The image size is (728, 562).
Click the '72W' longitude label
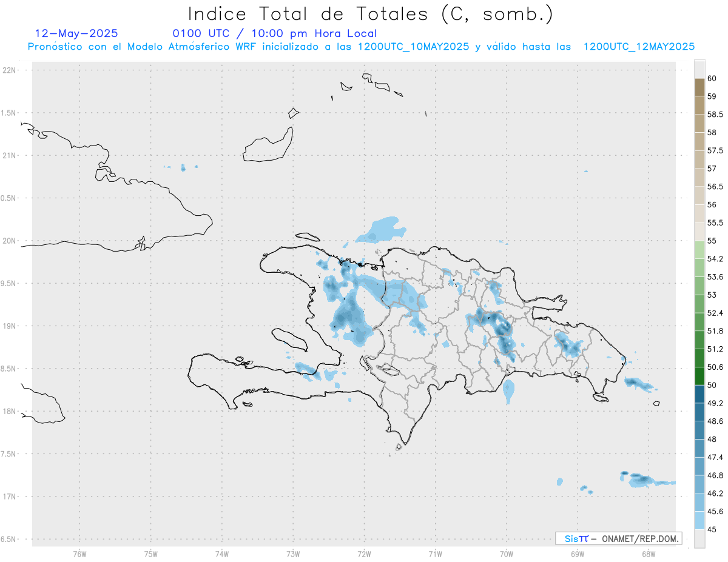(x=364, y=555)
